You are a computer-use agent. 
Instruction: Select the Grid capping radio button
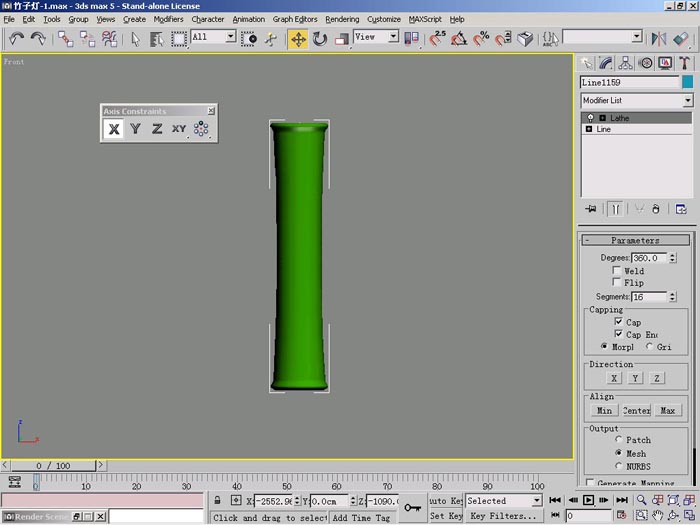coord(649,346)
